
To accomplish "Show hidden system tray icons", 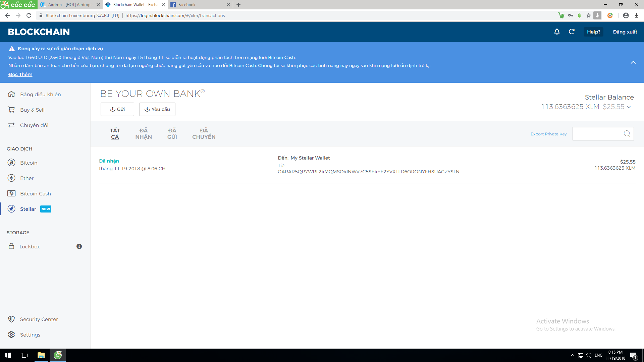I will (x=572, y=355).
